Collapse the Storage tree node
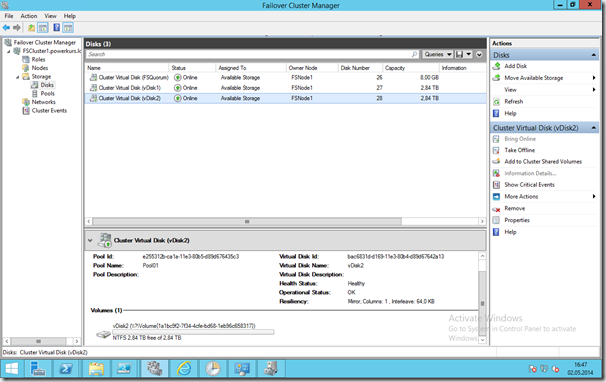Image resolution: width=606 pixels, height=382 pixels. 17,77
